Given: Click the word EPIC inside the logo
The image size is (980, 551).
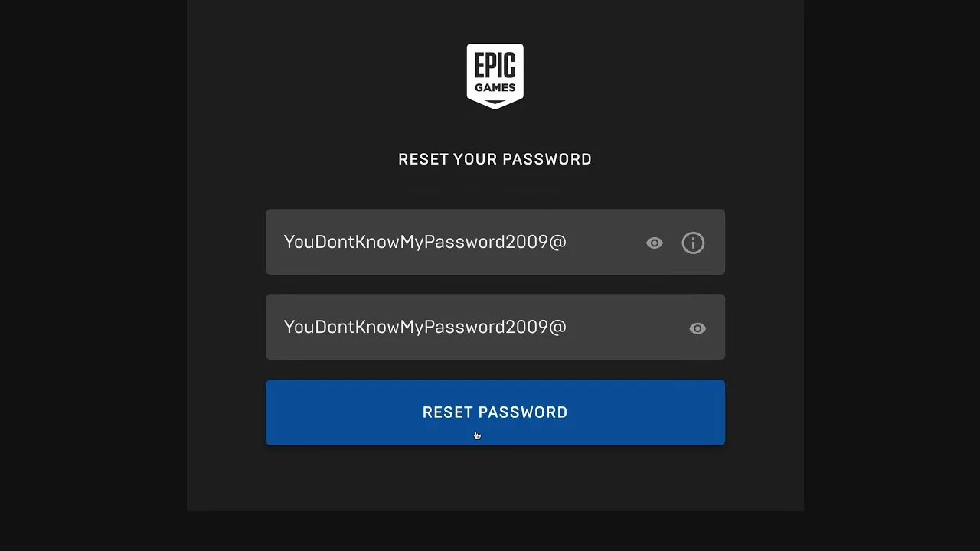Looking at the screenshot, I should pyautogui.click(x=495, y=65).
